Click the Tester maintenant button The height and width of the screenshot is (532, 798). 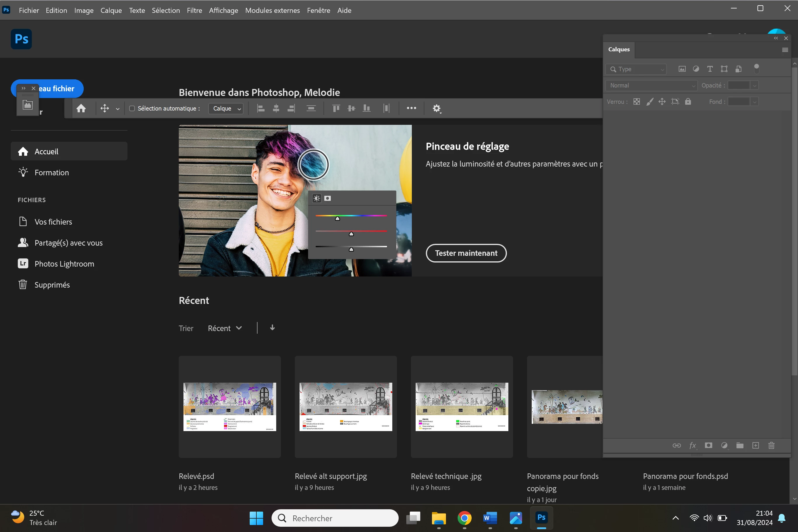(466, 253)
